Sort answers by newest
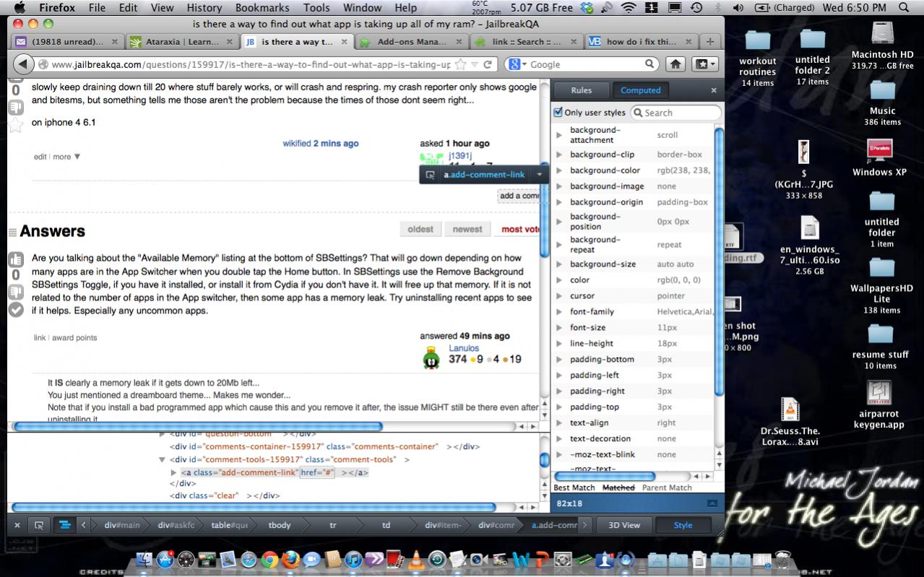This screenshot has width=924, height=577. pos(467,229)
